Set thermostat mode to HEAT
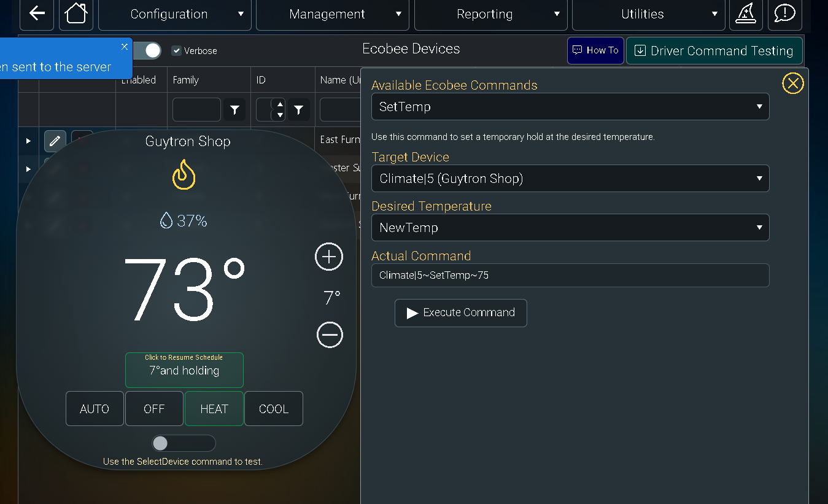The height and width of the screenshot is (504, 828). point(214,409)
